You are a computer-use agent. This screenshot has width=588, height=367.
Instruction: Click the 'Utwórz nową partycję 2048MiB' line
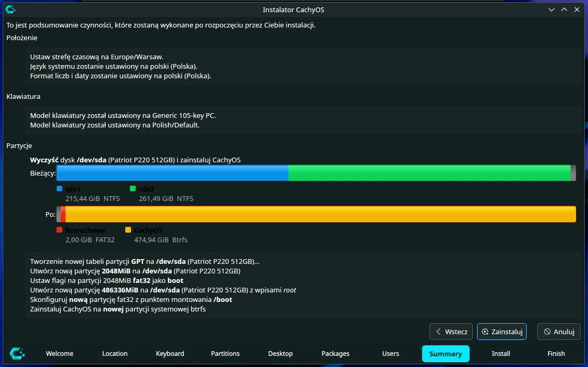[135, 271]
